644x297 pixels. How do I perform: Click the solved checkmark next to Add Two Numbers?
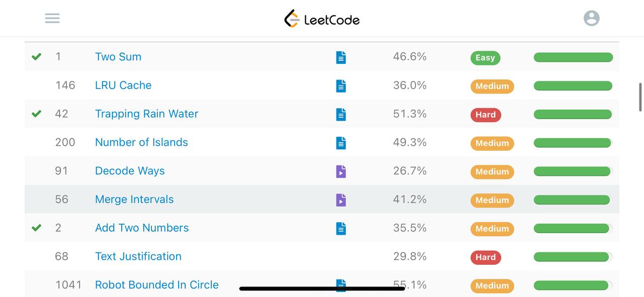(x=36, y=228)
